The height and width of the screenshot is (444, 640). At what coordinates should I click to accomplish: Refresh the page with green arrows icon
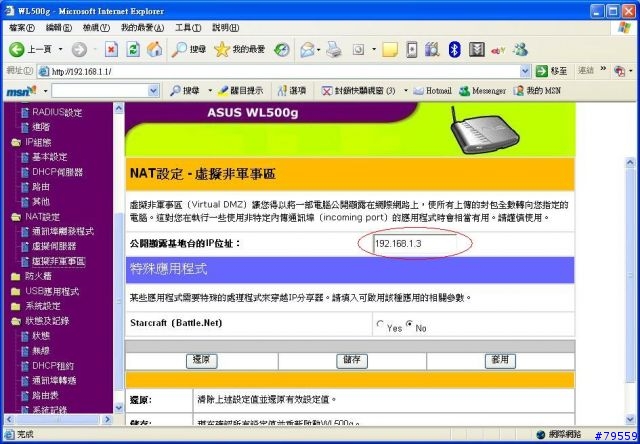pos(133,50)
